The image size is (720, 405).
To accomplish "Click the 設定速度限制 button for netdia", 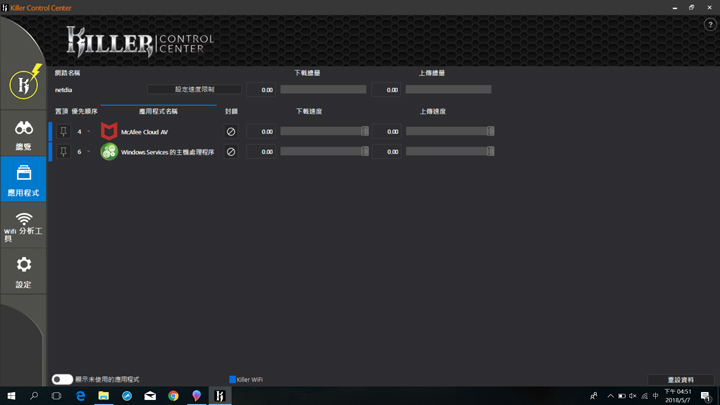I will point(194,89).
